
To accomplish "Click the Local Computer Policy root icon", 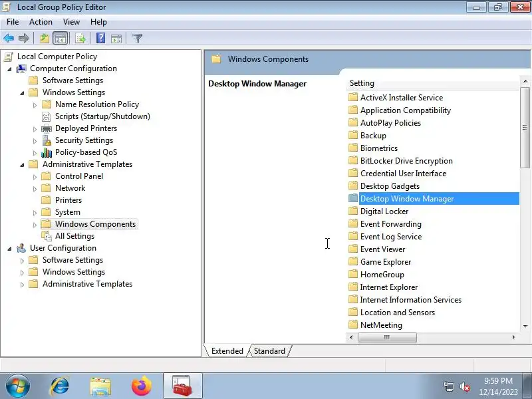I will pos(9,57).
